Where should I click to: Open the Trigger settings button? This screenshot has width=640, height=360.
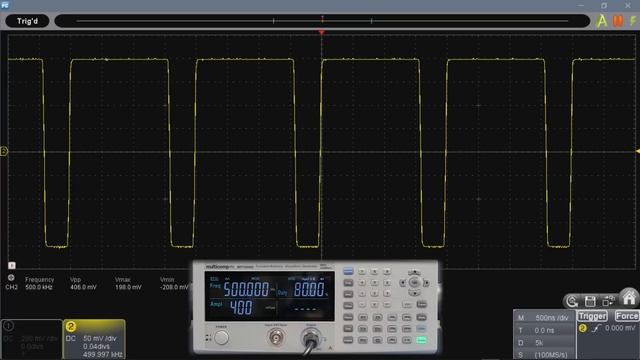pos(592,316)
